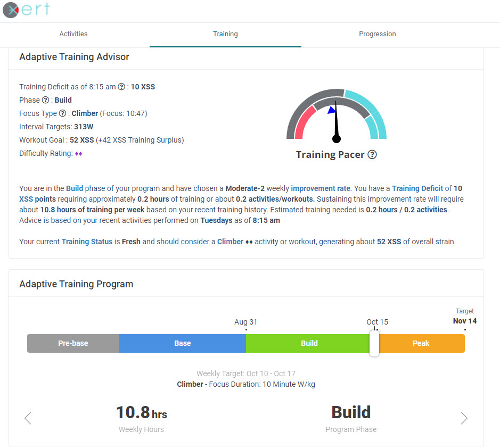Click the program timeline slider handle
This screenshot has width=500, height=448.
tap(374, 343)
